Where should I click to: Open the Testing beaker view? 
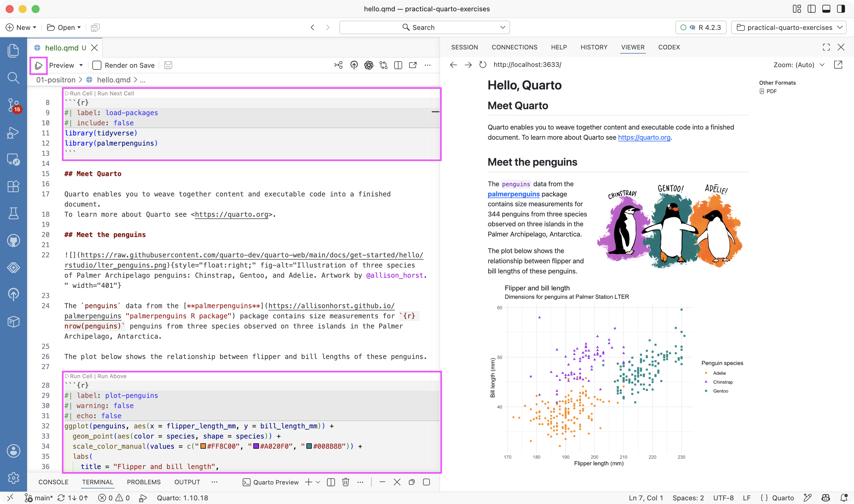click(13, 214)
